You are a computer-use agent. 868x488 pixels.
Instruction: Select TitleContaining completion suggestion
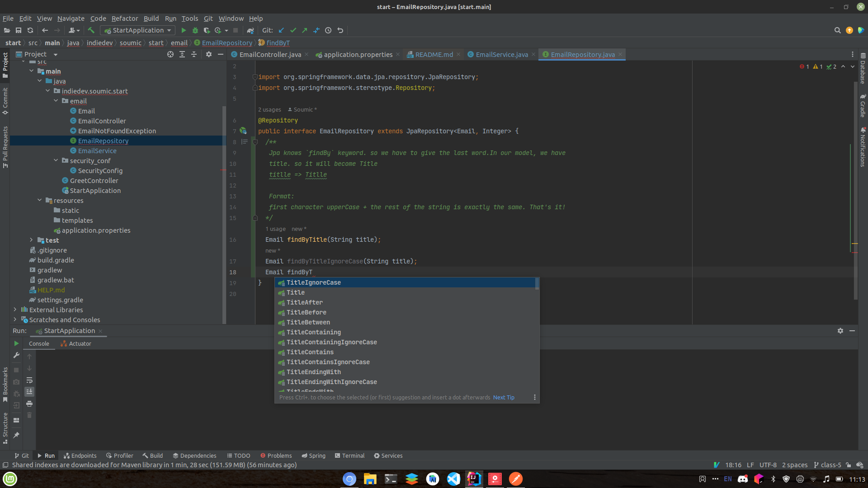[314, 332]
